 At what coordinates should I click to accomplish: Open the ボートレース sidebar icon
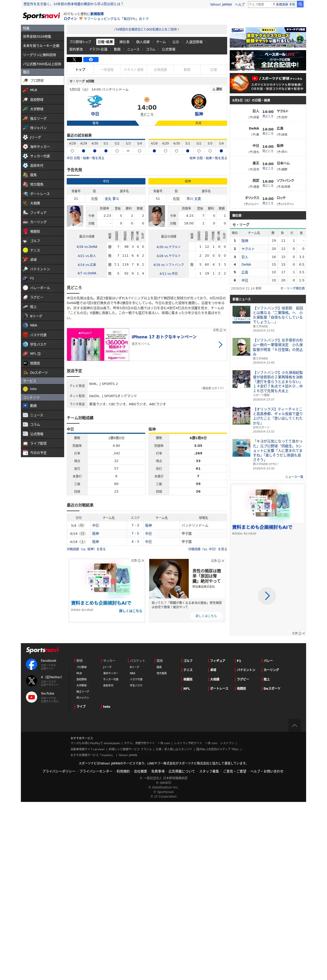tap(25, 194)
